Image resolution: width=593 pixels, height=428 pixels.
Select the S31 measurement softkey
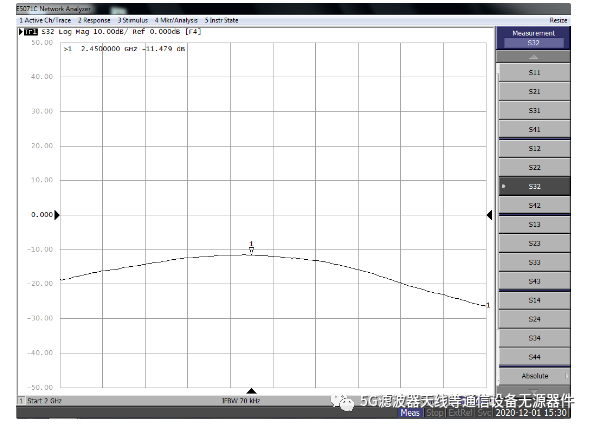tap(534, 110)
